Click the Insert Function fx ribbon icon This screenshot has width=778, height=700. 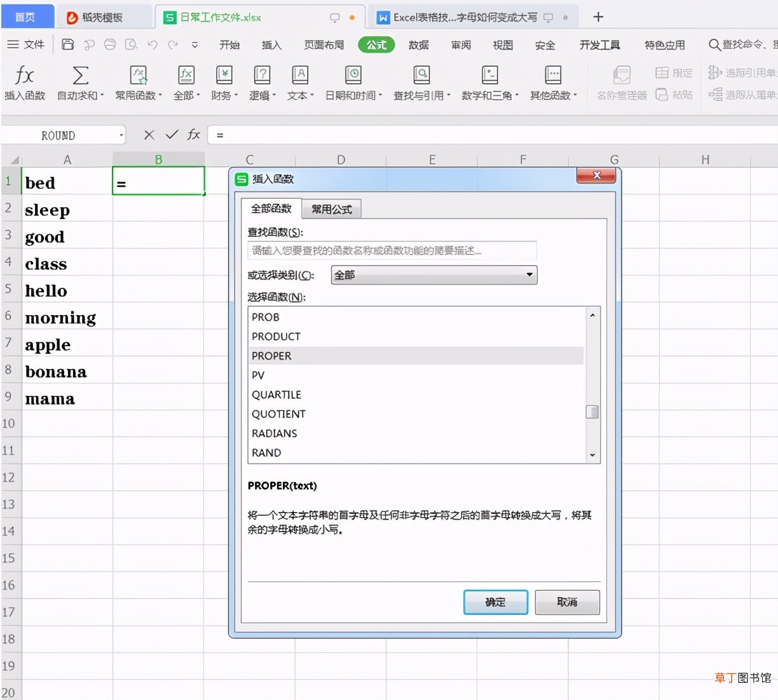coord(24,75)
